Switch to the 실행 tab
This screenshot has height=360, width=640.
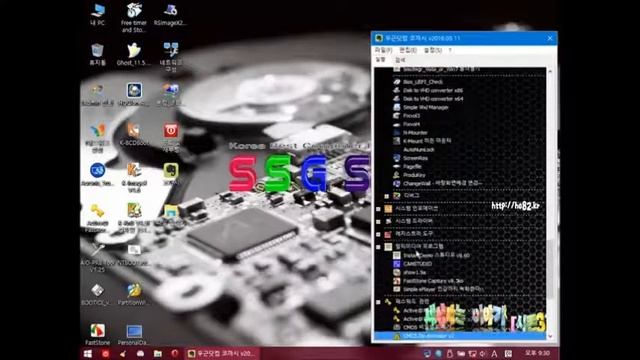(380, 60)
